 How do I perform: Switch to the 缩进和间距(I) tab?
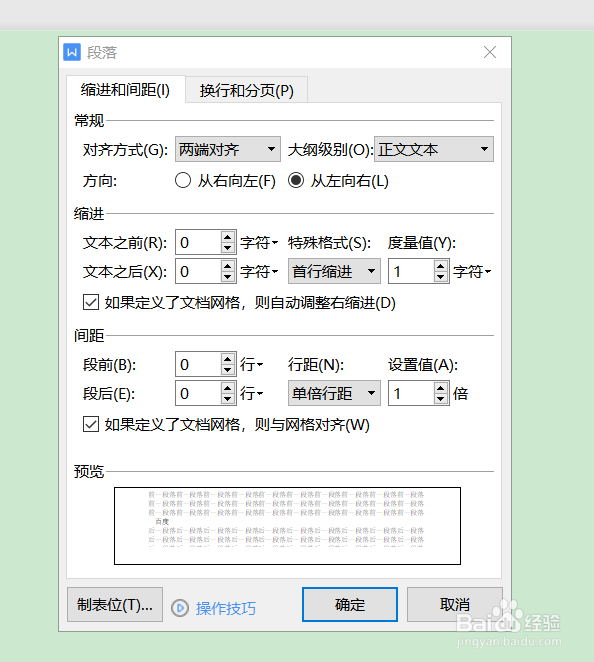tap(125, 90)
